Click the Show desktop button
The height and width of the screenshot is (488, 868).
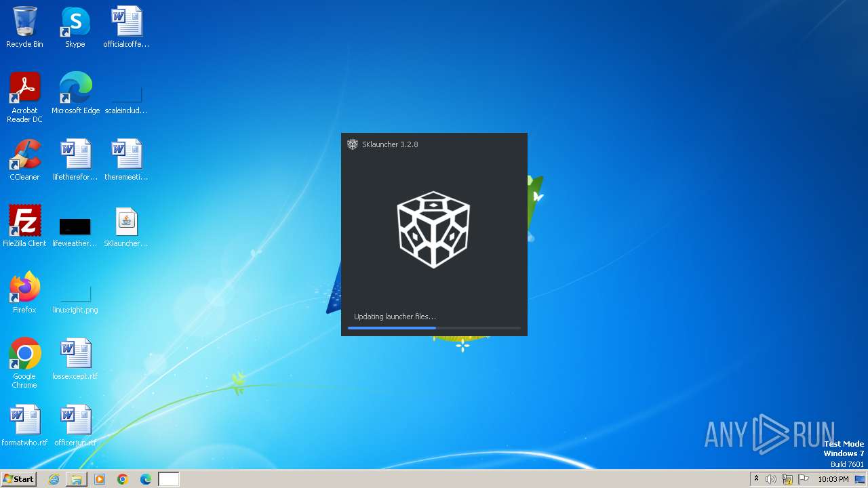[x=861, y=479]
